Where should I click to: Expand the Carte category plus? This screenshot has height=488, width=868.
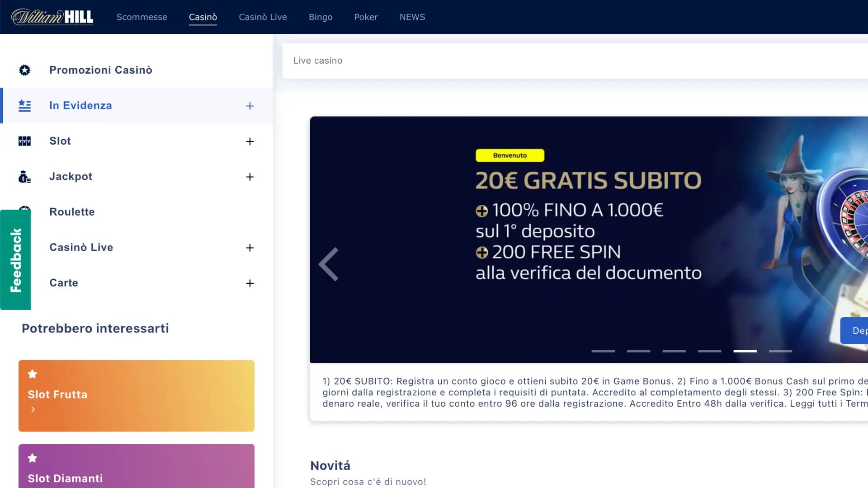(x=250, y=283)
